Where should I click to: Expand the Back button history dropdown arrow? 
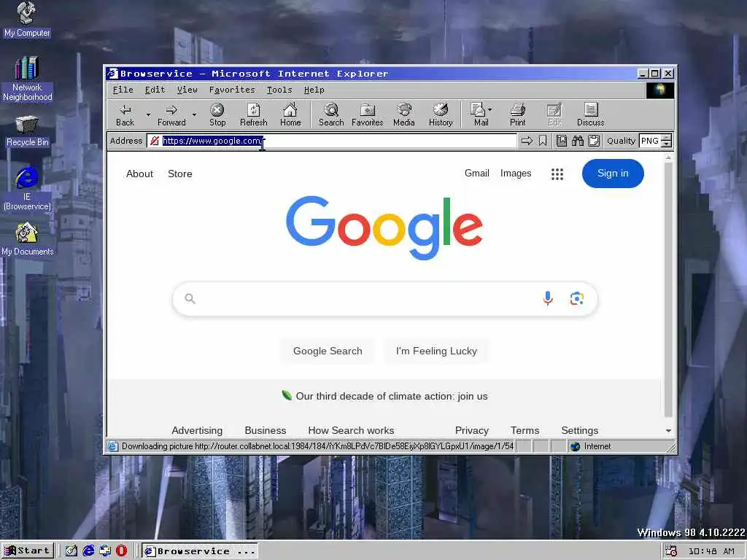click(x=148, y=114)
